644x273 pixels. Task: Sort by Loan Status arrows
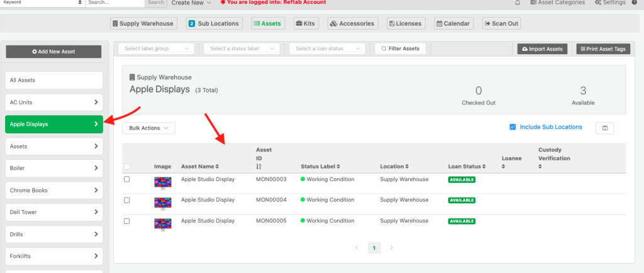484,167
